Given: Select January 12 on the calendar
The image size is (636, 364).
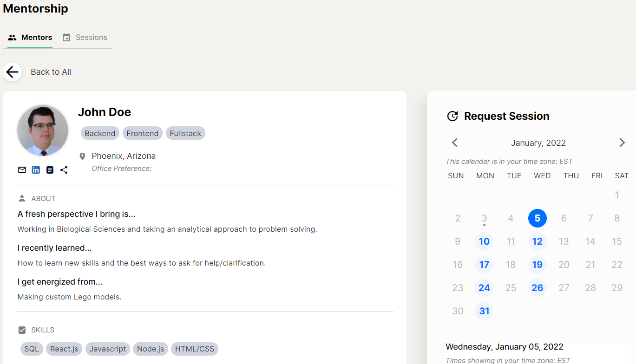Looking at the screenshot, I should (x=538, y=241).
